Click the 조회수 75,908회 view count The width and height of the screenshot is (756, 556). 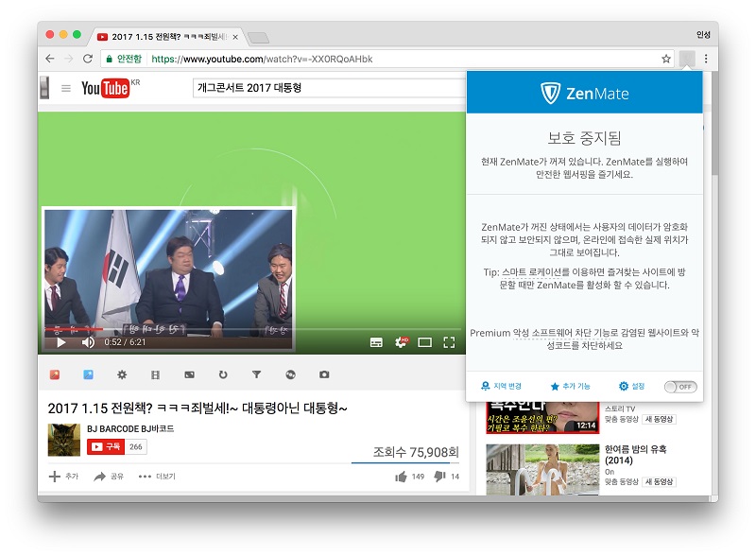click(x=416, y=452)
